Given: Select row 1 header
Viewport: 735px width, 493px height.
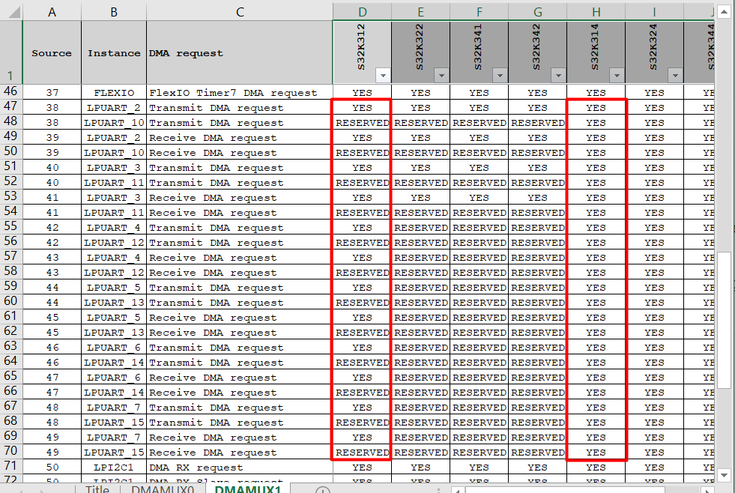Looking at the screenshot, I should (x=11, y=52).
